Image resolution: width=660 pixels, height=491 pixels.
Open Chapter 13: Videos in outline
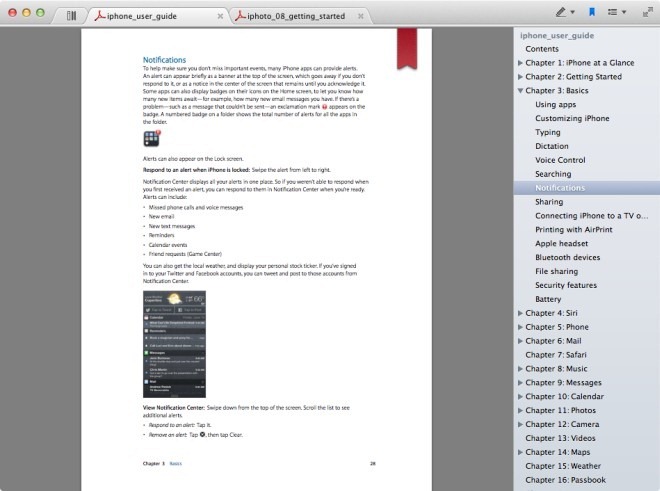pos(560,438)
